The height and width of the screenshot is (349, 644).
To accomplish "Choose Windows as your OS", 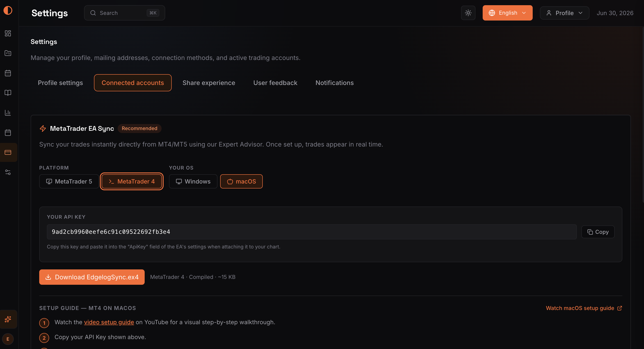I will (x=193, y=181).
